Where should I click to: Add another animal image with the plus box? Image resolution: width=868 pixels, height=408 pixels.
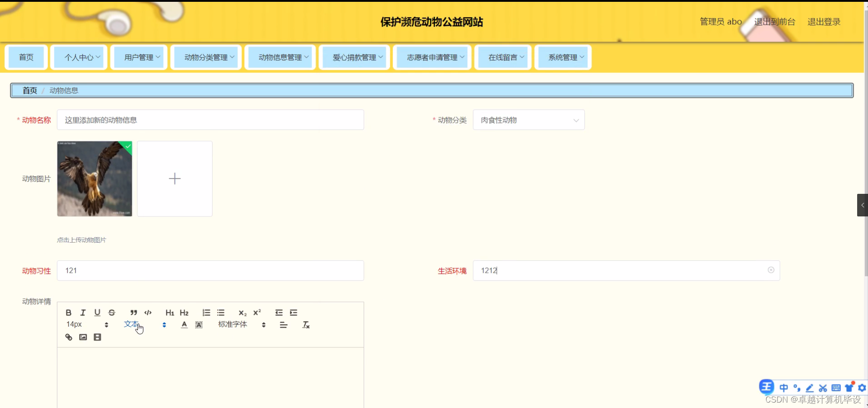[175, 178]
